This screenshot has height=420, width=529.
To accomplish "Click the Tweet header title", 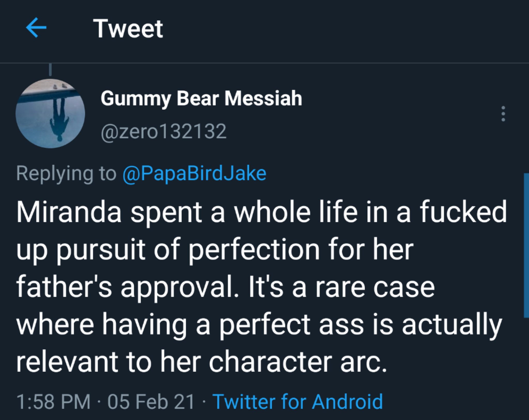I will 128,28.
